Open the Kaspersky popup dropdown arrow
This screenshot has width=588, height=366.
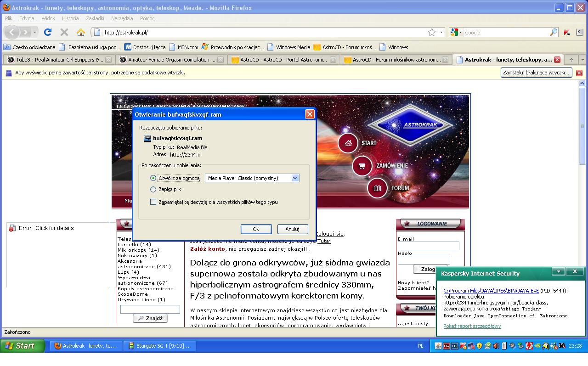click(x=559, y=271)
